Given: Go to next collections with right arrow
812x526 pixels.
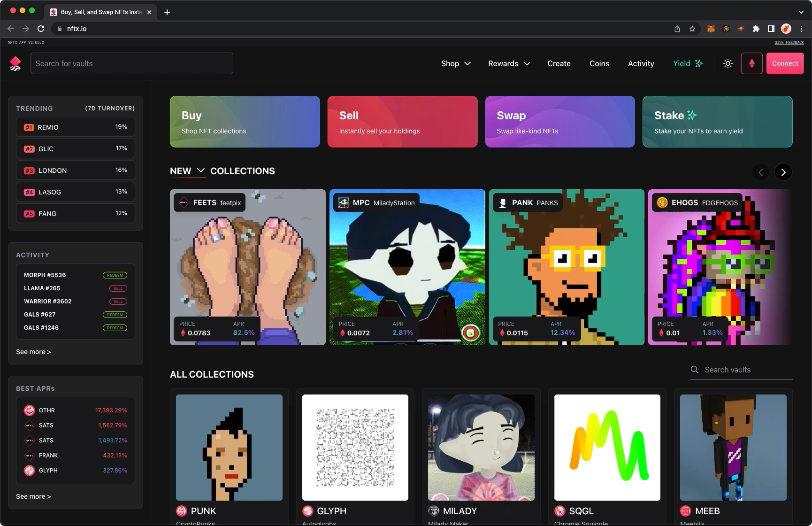Looking at the screenshot, I should (x=783, y=172).
